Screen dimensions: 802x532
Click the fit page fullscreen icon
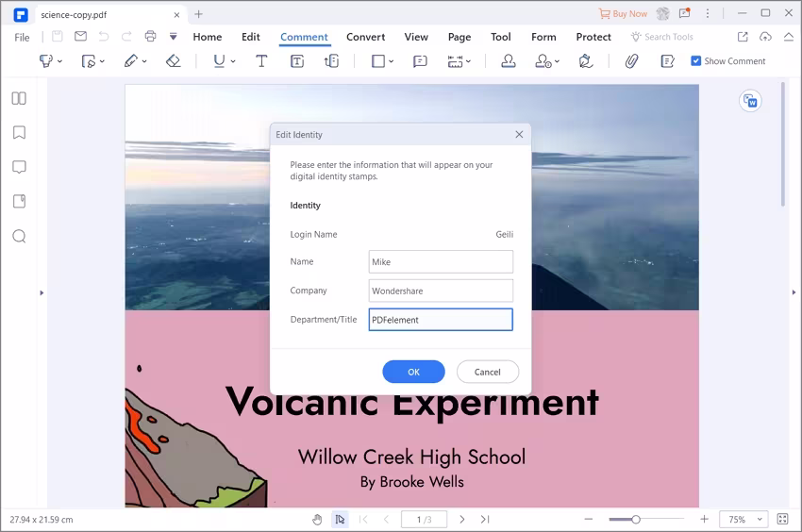coord(782,519)
